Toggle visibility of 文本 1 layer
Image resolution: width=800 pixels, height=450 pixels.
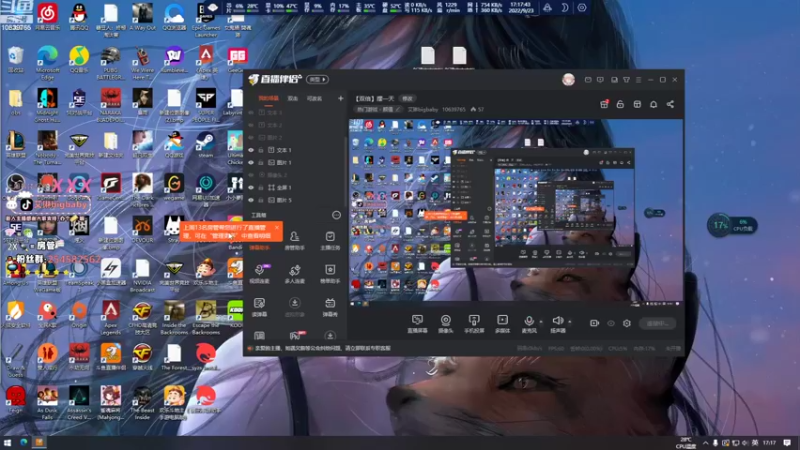coord(251,150)
